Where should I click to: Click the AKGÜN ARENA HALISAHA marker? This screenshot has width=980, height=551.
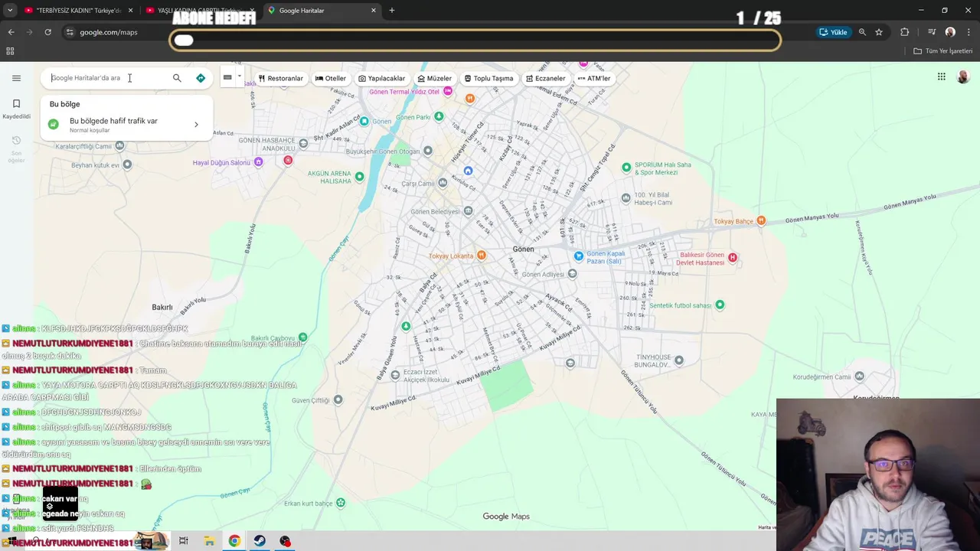click(359, 177)
